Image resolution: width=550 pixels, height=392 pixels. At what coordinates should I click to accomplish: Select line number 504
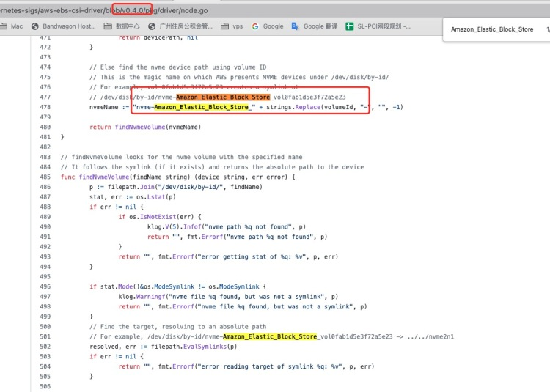[x=45, y=366]
